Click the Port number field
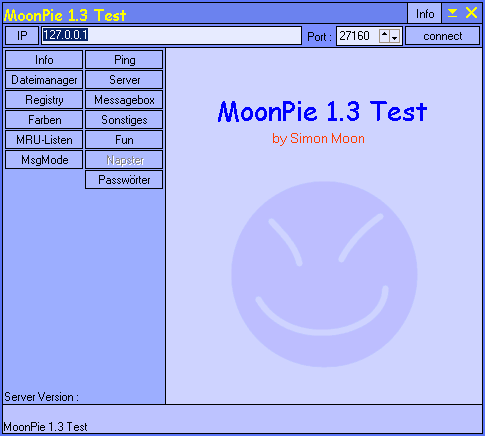The image size is (485, 436). 358,36
